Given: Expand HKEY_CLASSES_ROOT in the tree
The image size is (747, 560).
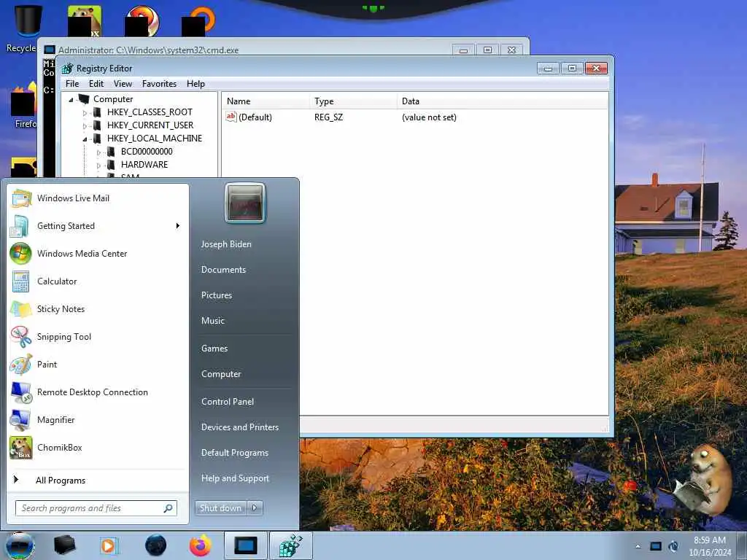Looking at the screenshot, I should pos(85,113).
